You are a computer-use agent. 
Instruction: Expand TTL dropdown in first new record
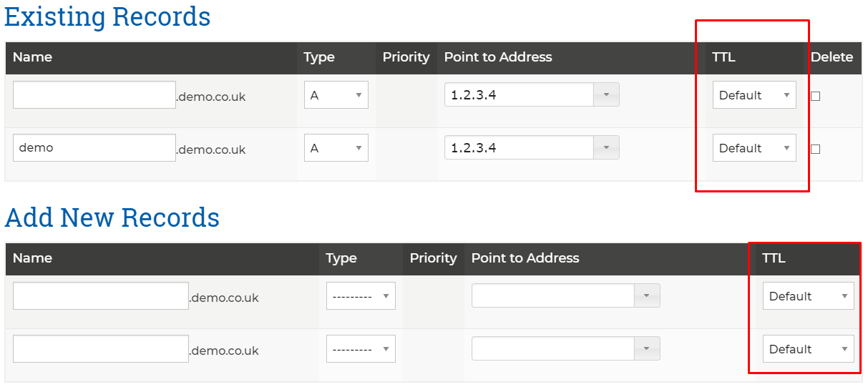pos(808,296)
